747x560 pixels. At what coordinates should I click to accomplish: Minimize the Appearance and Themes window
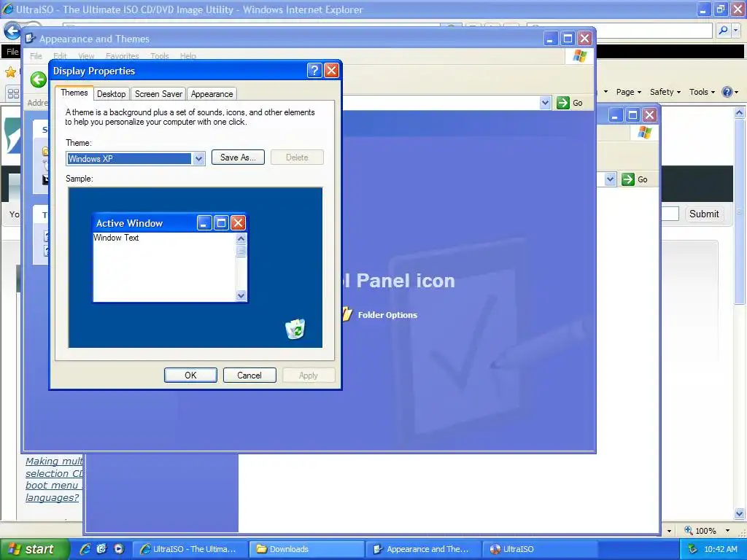(550, 39)
